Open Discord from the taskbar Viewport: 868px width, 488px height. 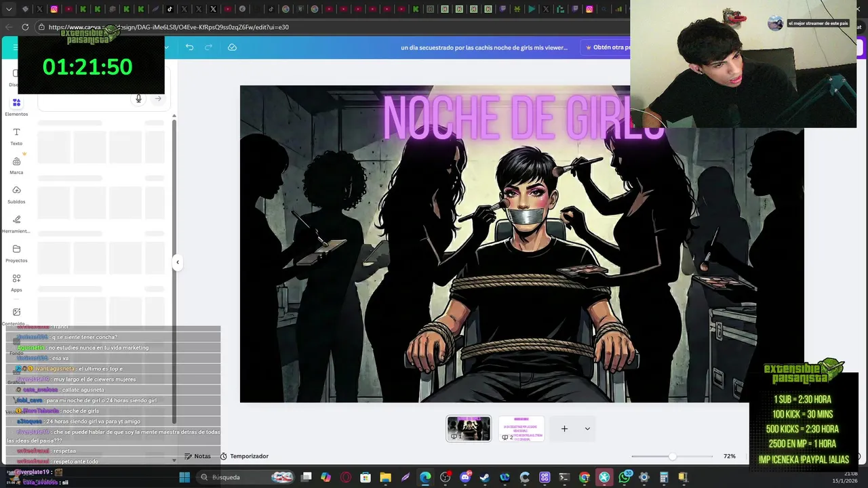tap(465, 477)
